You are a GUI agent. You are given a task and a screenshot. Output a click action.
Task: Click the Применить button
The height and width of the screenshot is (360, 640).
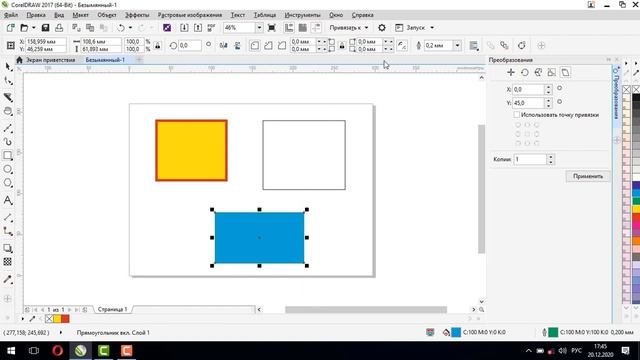pyautogui.click(x=588, y=176)
